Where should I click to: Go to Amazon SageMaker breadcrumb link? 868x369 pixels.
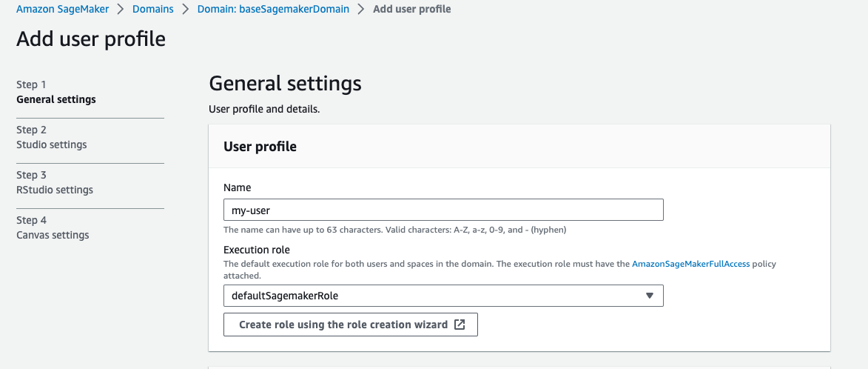(63, 10)
